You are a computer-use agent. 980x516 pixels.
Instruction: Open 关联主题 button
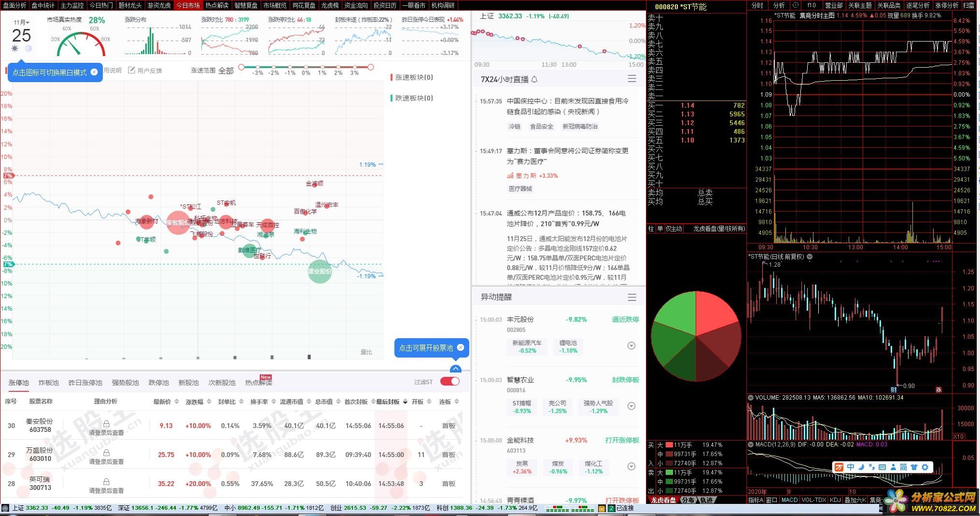[860, 5]
